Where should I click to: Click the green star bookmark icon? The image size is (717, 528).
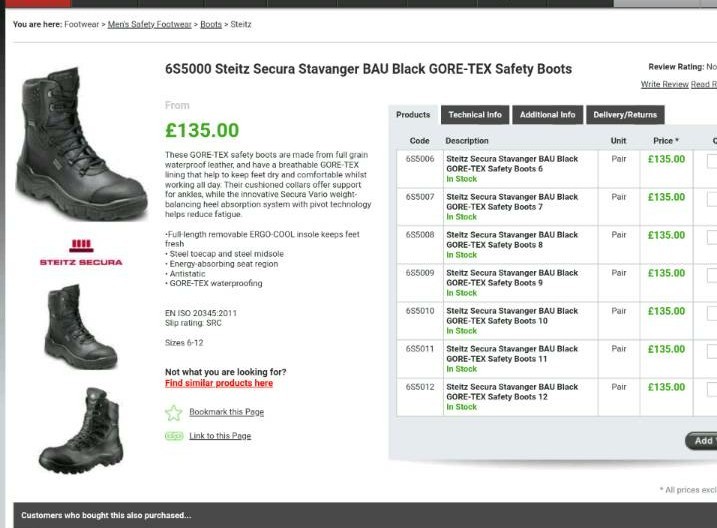(173, 413)
